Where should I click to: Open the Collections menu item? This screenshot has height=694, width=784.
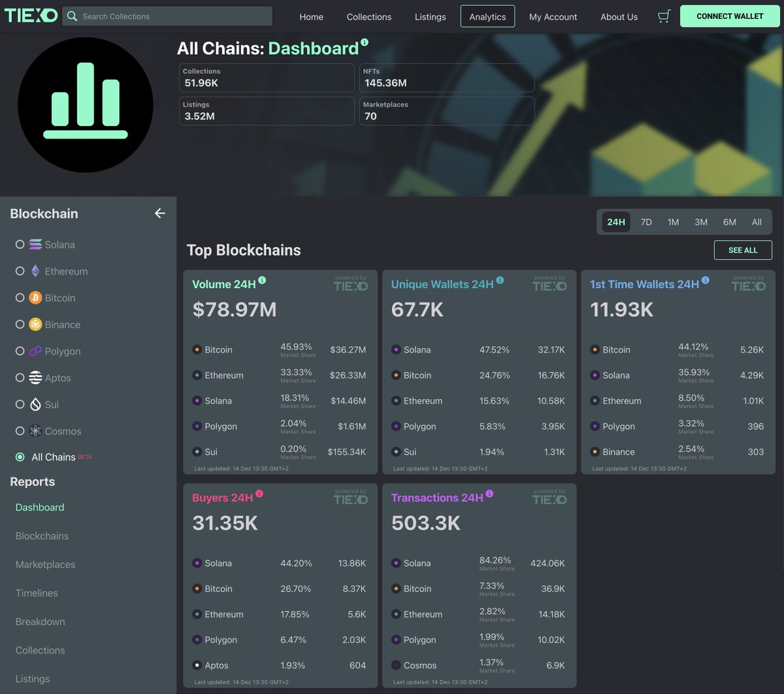click(x=368, y=16)
